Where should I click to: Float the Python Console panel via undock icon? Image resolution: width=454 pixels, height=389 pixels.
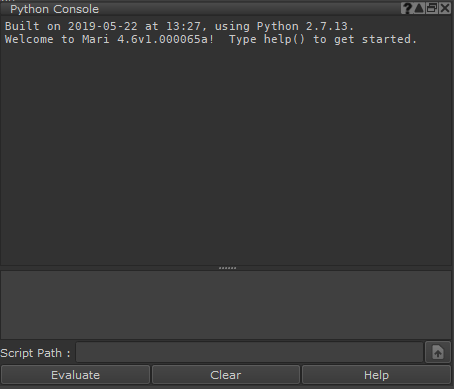[x=432, y=8]
